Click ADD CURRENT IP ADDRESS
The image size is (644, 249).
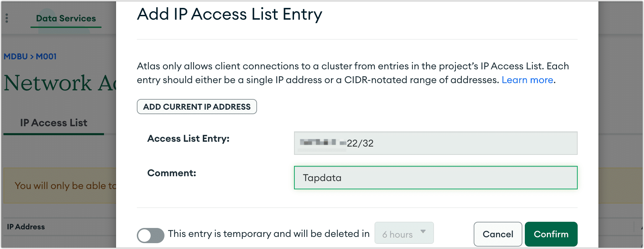click(197, 107)
